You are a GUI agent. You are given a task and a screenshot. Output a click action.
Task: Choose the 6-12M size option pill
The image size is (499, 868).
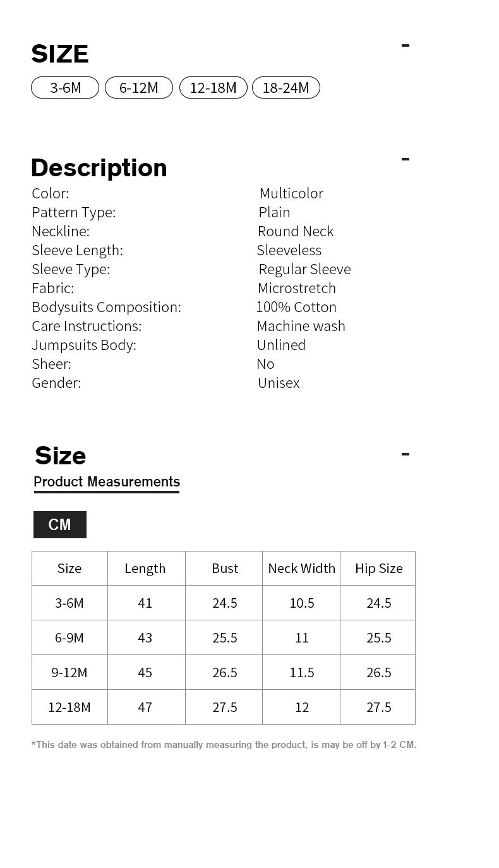pos(139,88)
